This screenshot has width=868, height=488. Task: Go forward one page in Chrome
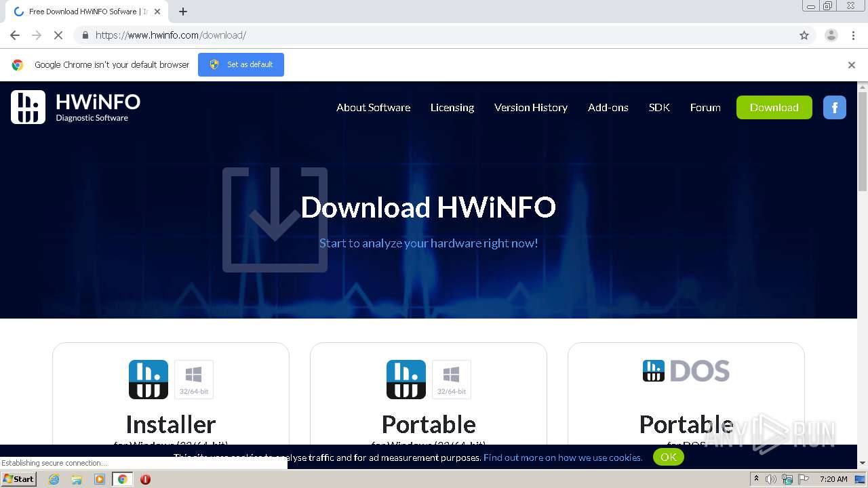37,35
